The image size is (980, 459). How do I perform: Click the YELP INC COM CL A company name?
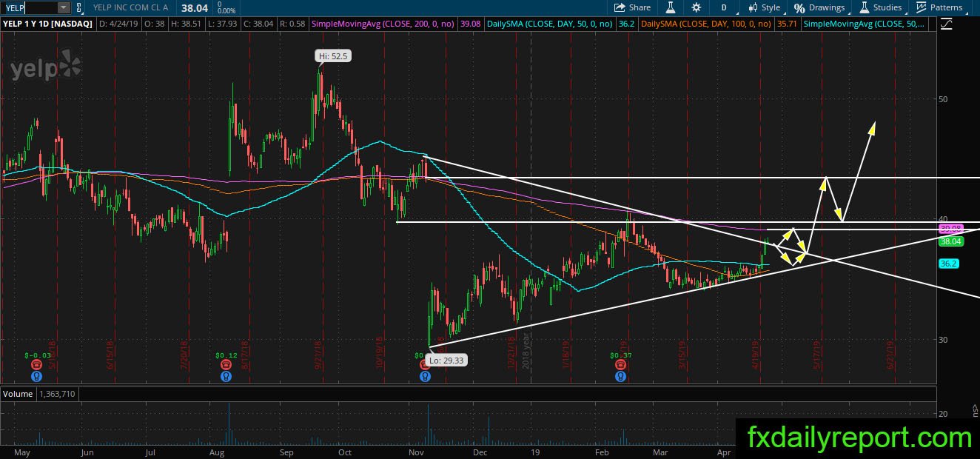tap(132, 7)
